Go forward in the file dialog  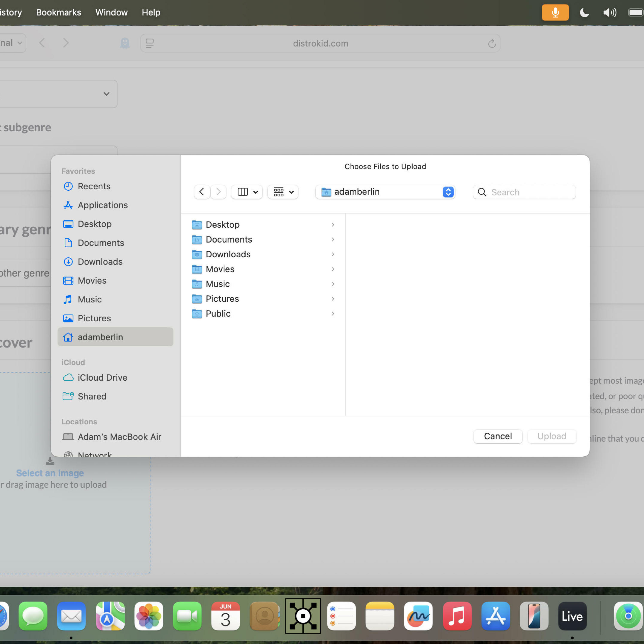coord(218,192)
